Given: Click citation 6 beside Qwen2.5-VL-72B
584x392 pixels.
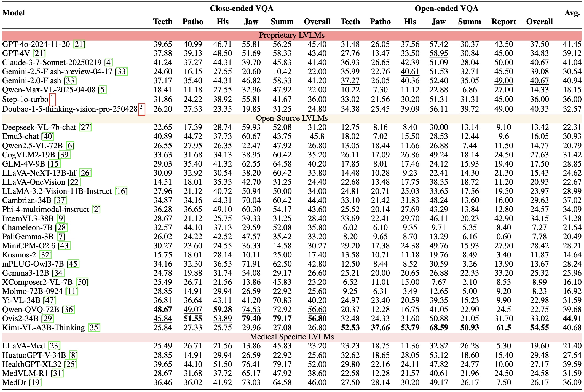Looking at the screenshot, I should pyautogui.click(x=70, y=146).
